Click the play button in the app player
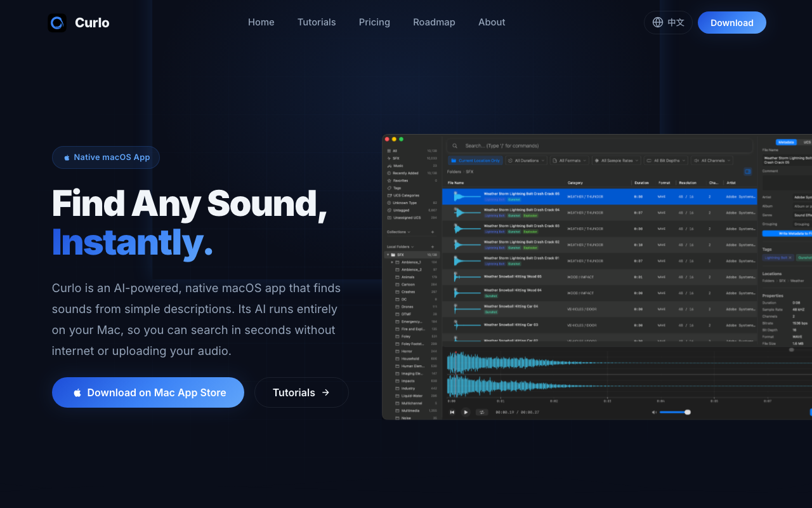The width and height of the screenshot is (812, 508). (466, 412)
